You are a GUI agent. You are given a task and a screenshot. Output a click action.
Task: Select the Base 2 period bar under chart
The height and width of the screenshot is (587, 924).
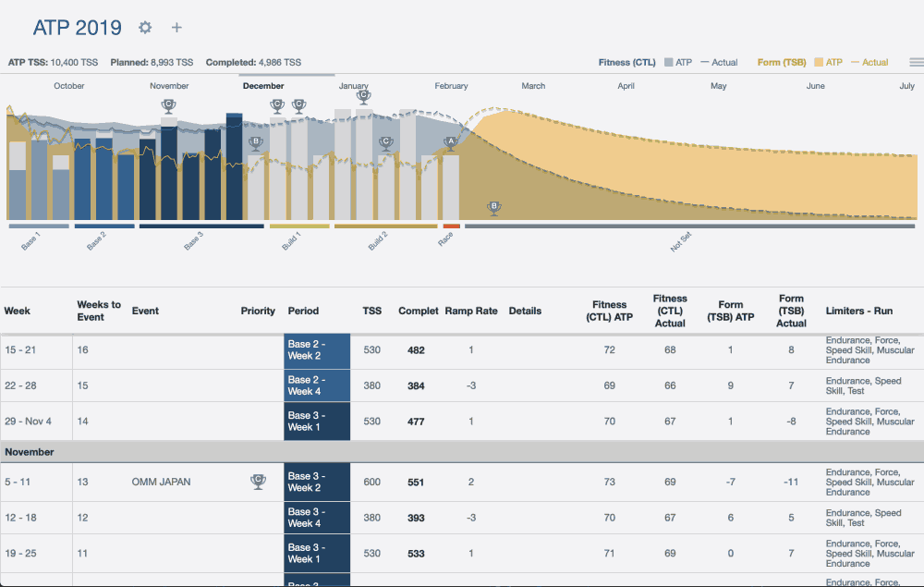click(x=104, y=226)
